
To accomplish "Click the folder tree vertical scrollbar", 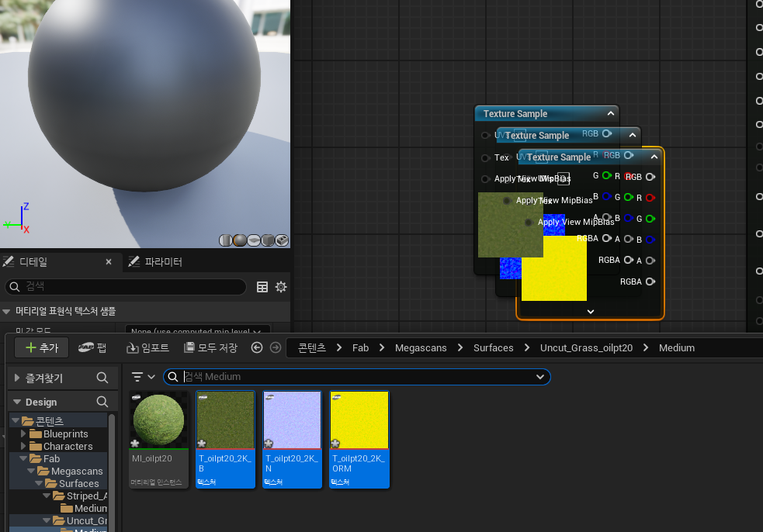I will pos(112,472).
